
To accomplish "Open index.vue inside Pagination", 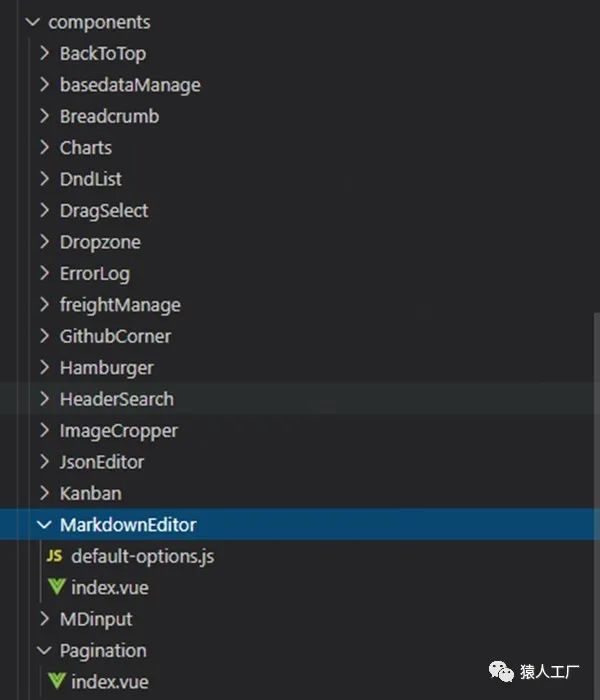I will 110,682.
